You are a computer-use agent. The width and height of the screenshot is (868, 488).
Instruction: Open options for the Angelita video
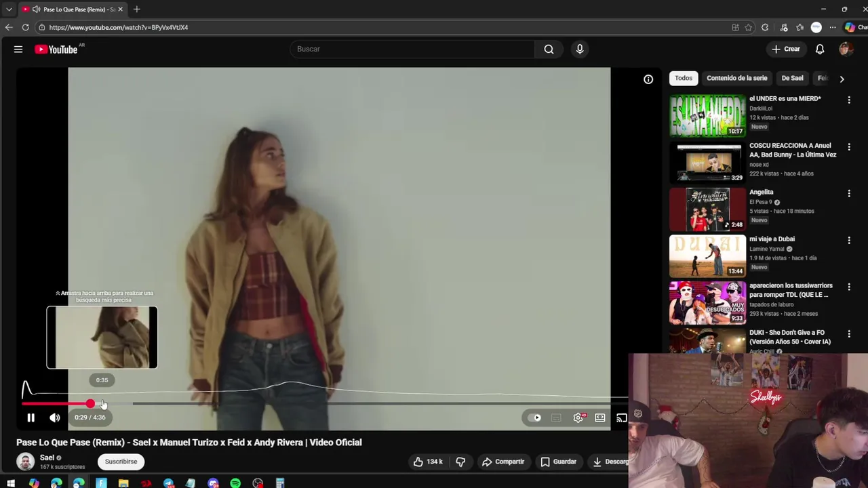pyautogui.click(x=848, y=194)
